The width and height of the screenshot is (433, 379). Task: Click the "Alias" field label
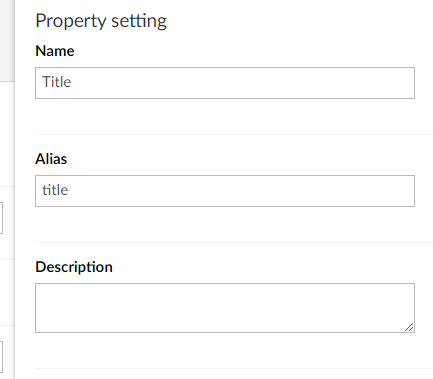click(x=51, y=159)
